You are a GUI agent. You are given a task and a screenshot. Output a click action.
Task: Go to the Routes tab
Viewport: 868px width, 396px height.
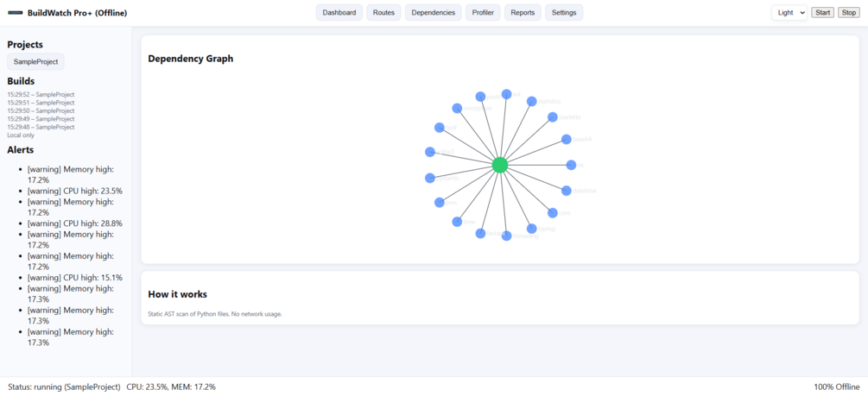(x=383, y=13)
